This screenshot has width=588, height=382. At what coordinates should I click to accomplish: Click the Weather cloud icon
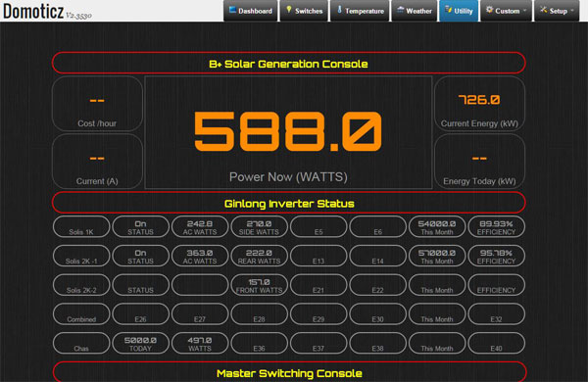coord(401,10)
